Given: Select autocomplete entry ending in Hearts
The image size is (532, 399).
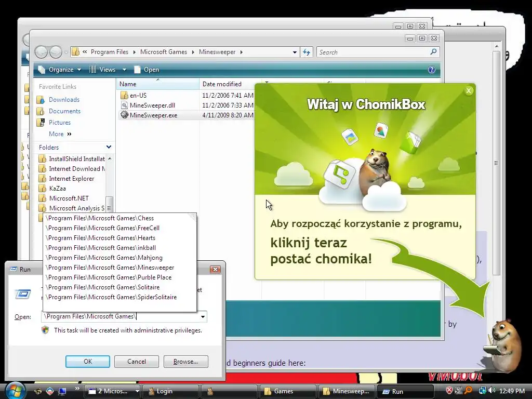Looking at the screenshot, I should (x=120, y=238).
